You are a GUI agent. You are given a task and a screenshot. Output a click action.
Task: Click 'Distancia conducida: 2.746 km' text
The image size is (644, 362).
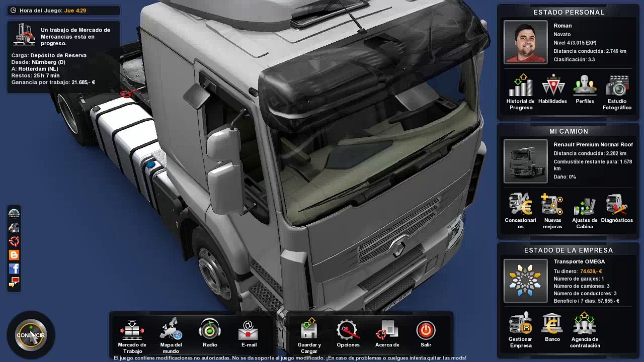click(x=590, y=51)
